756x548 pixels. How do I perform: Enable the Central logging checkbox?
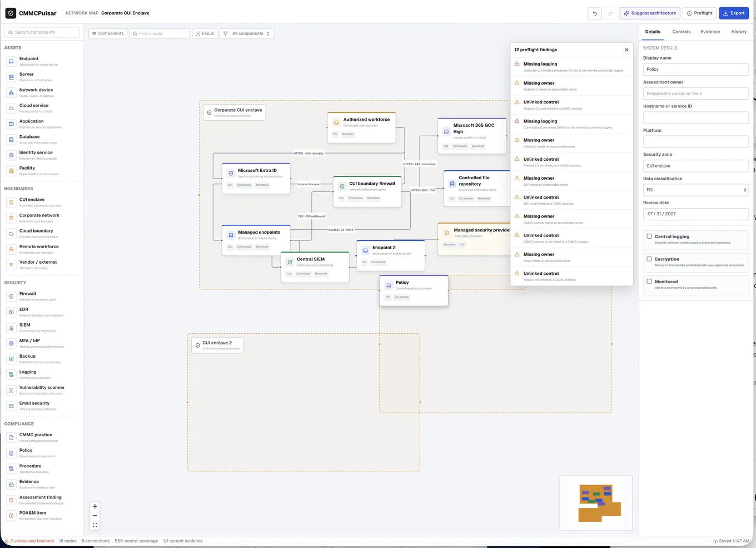(x=649, y=236)
